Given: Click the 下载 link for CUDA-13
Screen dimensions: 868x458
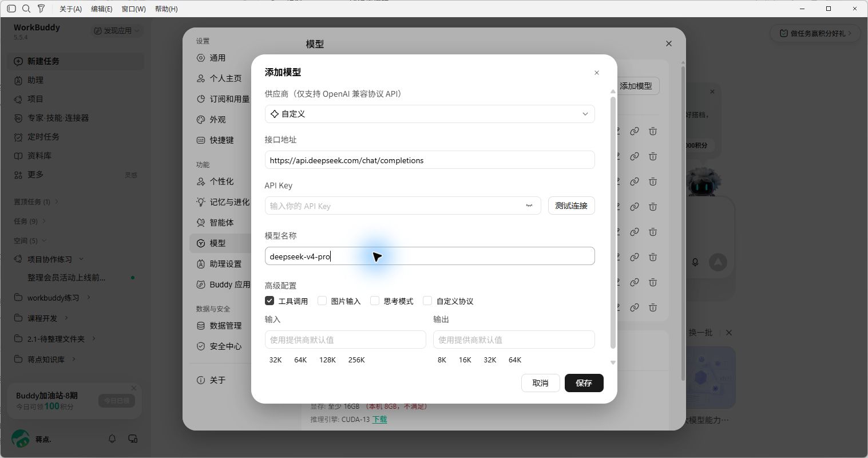Looking at the screenshot, I should pos(380,419).
